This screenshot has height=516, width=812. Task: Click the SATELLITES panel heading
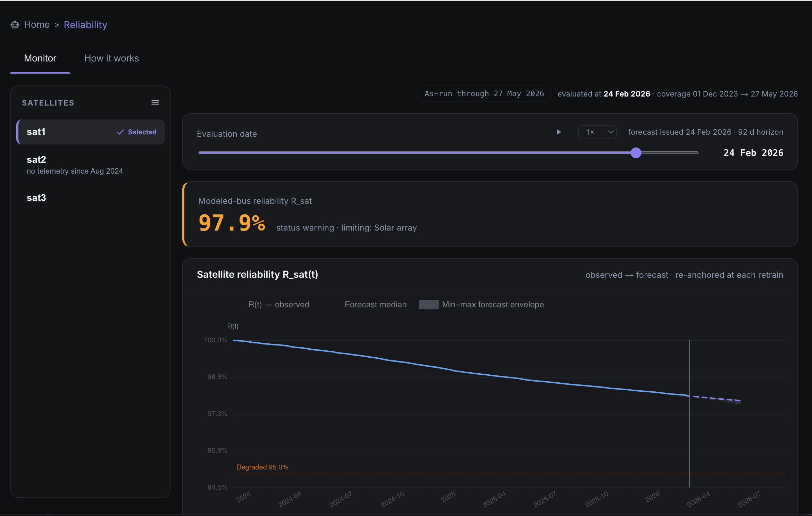pyautogui.click(x=48, y=103)
